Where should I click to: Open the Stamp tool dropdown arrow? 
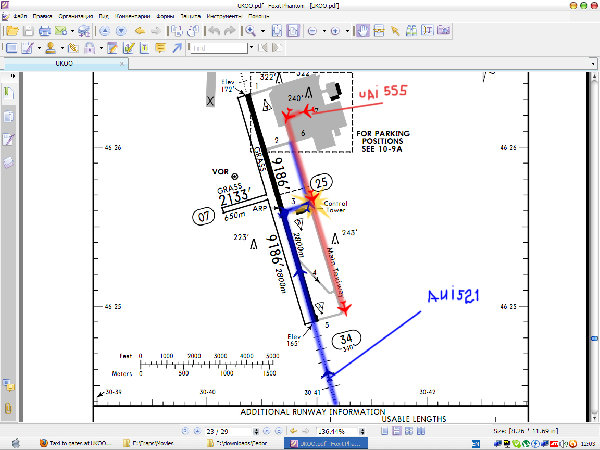[x=62, y=48]
